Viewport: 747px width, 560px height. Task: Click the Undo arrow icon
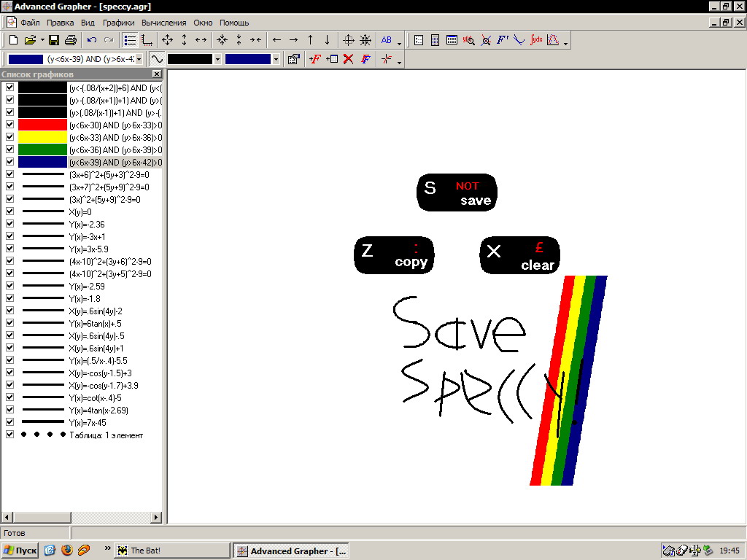click(x=92, y=40)
